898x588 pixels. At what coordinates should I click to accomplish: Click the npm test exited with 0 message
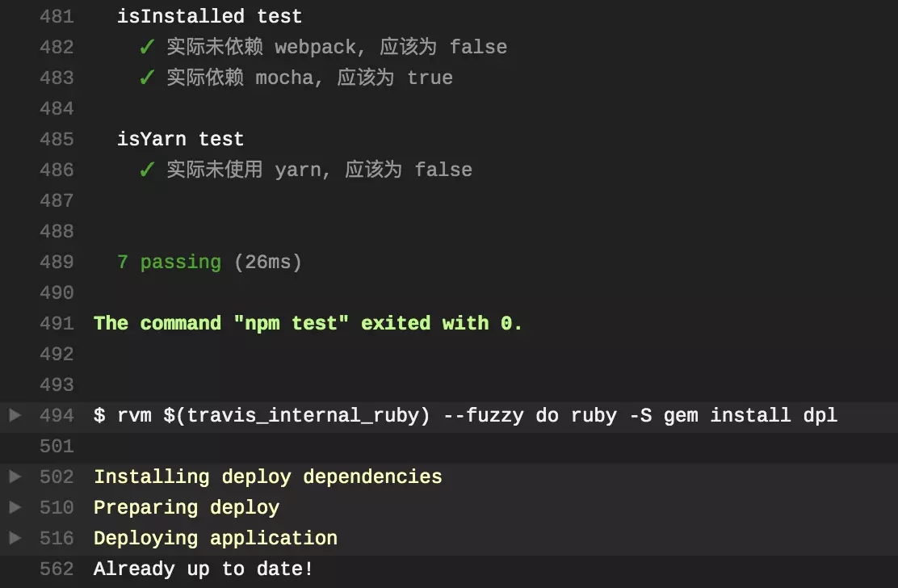308,323
